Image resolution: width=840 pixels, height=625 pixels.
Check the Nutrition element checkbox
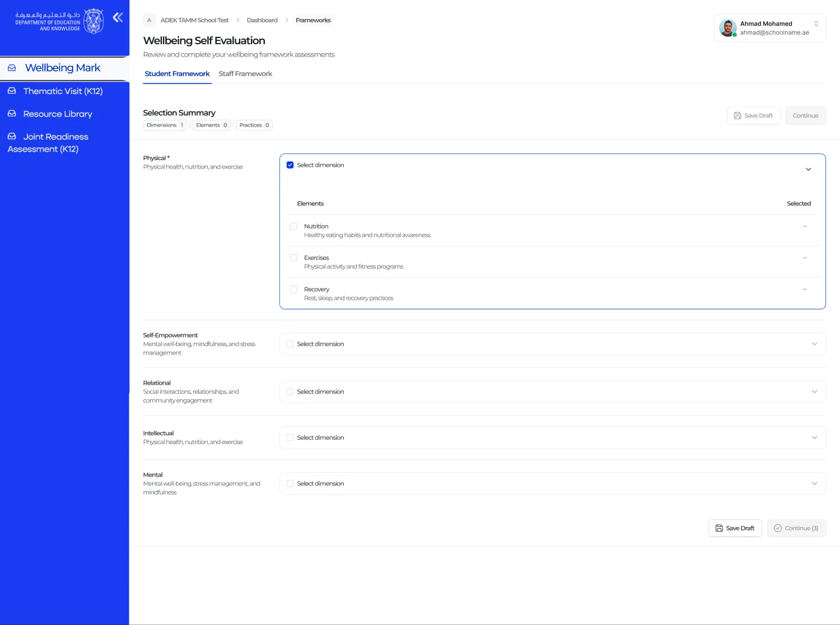293,226
